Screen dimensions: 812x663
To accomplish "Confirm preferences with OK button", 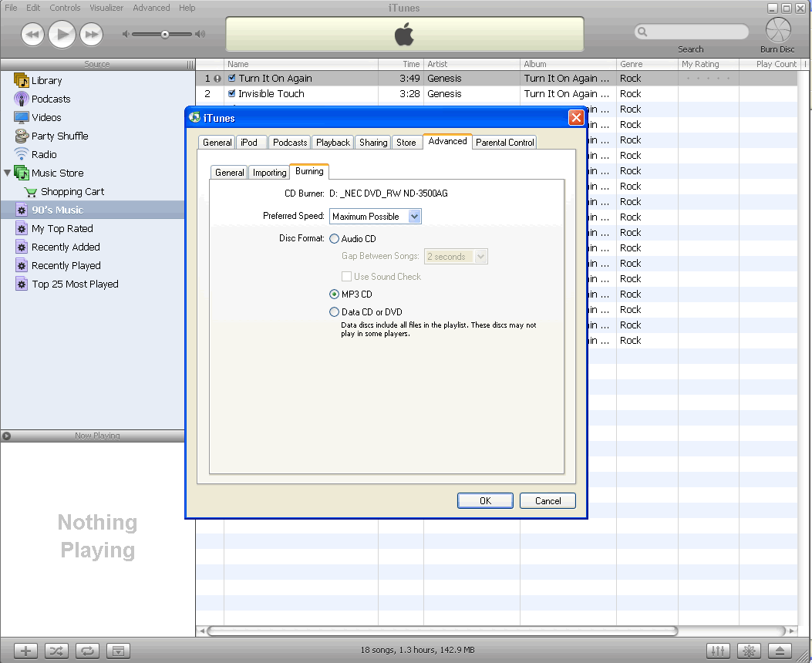I will point(485,501).
